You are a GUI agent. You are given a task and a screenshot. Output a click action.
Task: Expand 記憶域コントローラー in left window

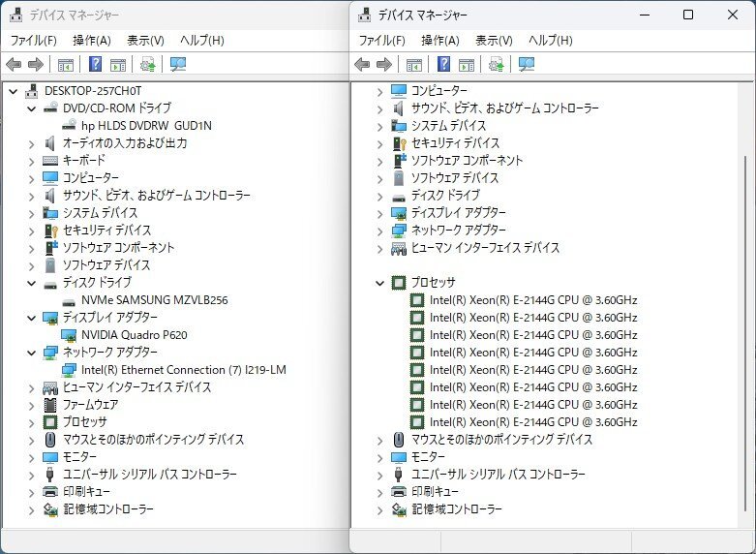32,510
